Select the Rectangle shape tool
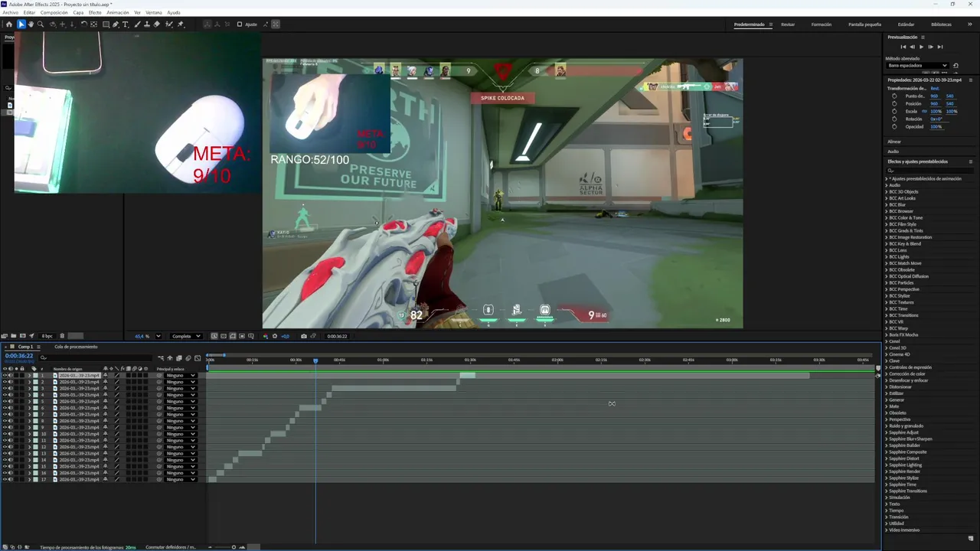Image resolution: width=980 pixels, height=551 pixels. [x=106, y=24]
